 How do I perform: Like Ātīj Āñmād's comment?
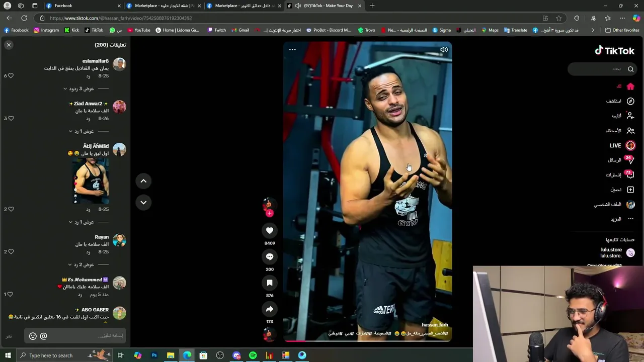click(11, 209)
